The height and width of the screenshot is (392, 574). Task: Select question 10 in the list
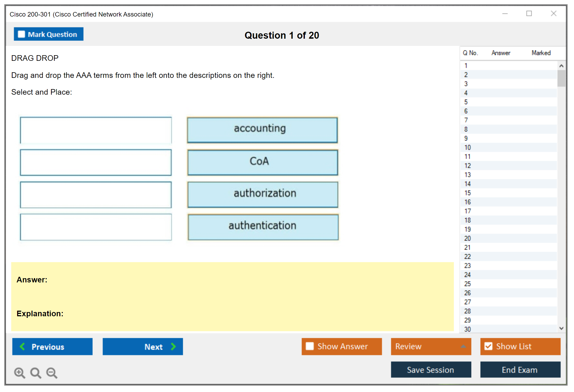[x=467, y=147]
